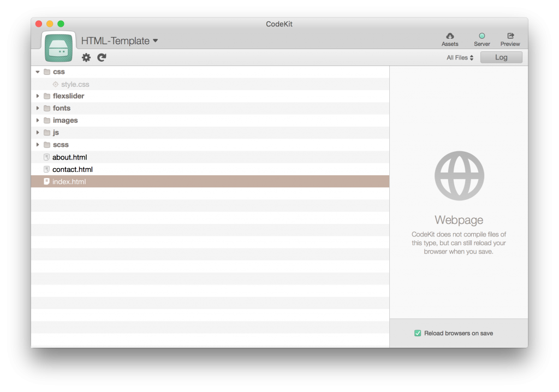Expand the js folder
Image resolution: width=559 pixels, height=392 pixels.
click(x=38, y=133)
